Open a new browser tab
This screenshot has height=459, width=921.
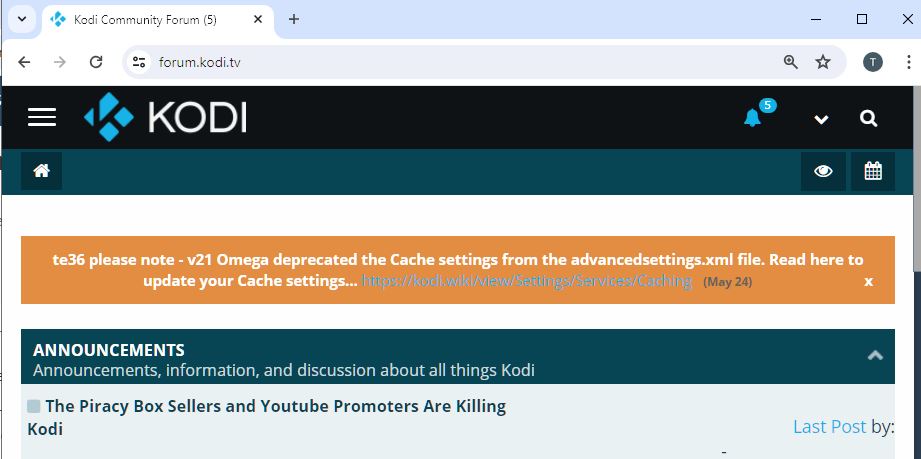click(x=294, y=19)
